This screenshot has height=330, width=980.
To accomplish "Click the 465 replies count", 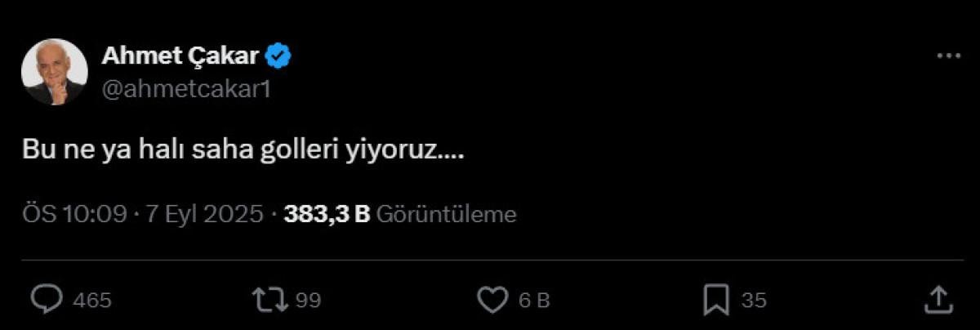I will 92,301.
